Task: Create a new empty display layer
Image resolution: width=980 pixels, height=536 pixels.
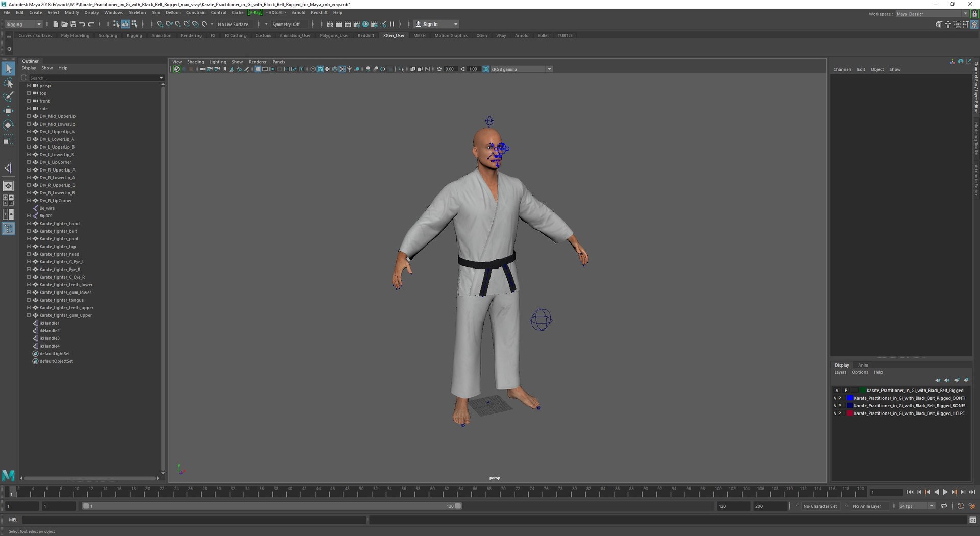Action: pyautogui.click(x=957, y=380)
